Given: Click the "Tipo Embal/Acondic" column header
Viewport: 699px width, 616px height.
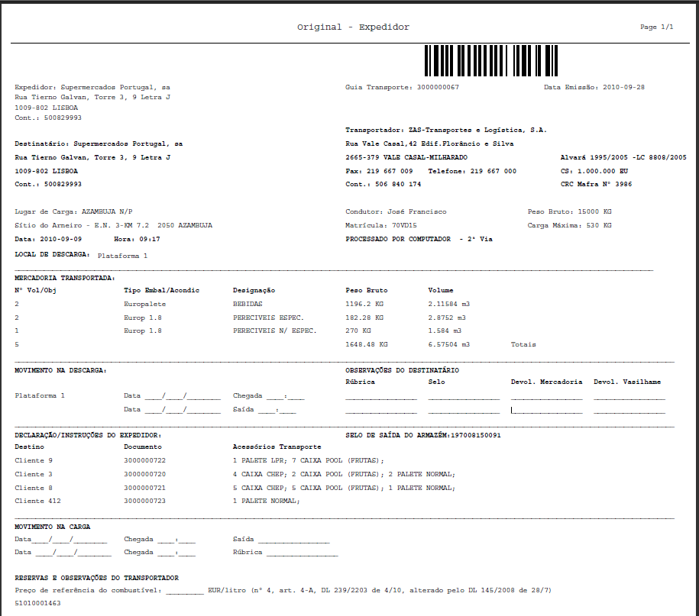Looking at the screenshot, I should click(x=161, y=290).
